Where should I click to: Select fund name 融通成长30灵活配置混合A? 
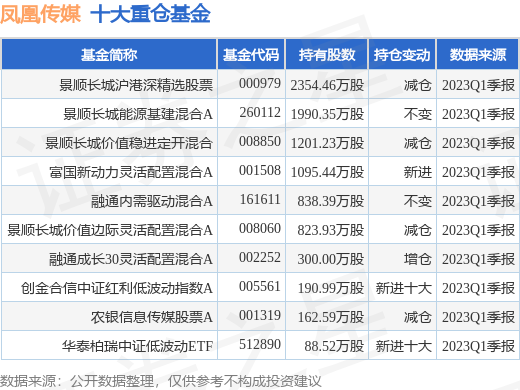coord(131,259)
